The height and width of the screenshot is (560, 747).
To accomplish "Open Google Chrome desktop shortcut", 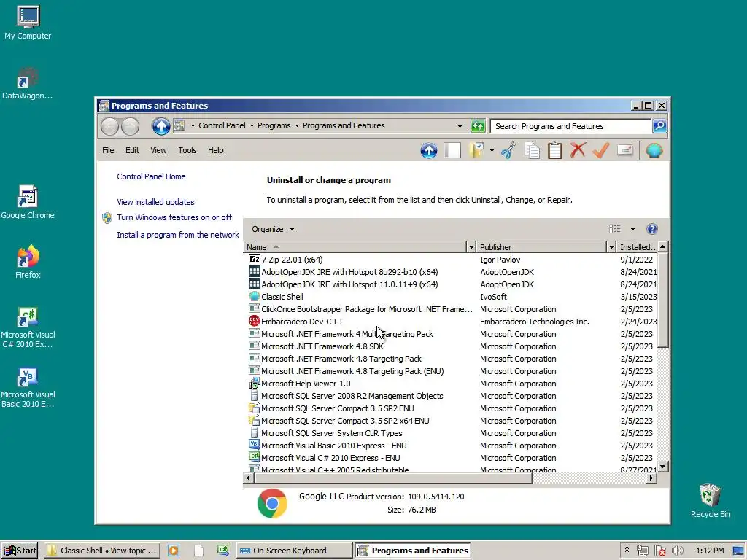I will tap(28, 202).
